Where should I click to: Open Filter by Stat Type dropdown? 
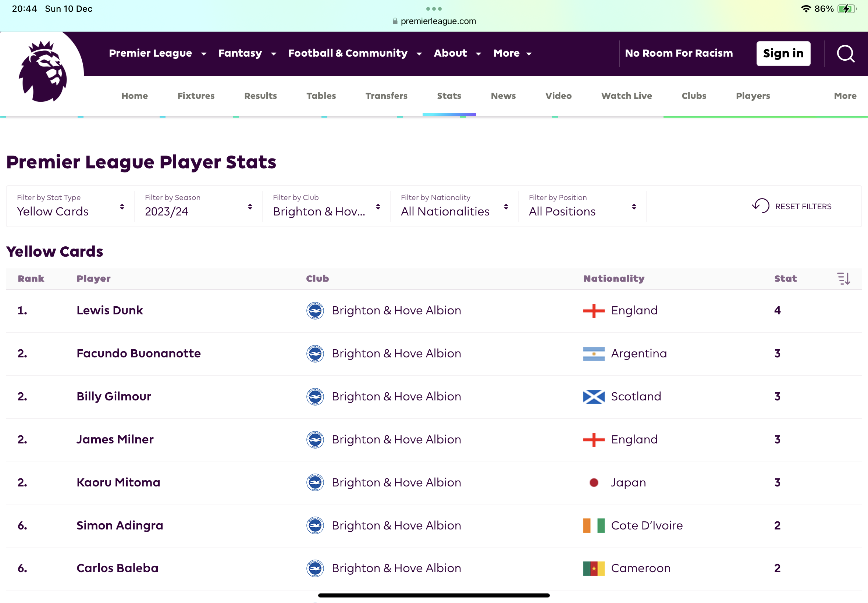[x=70, y=206]
